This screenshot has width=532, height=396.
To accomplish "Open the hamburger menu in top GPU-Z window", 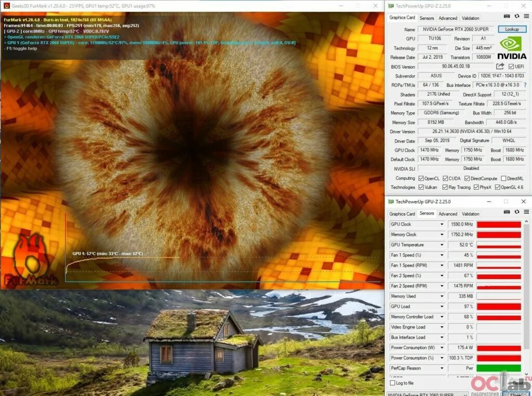I will coord(526,16).
